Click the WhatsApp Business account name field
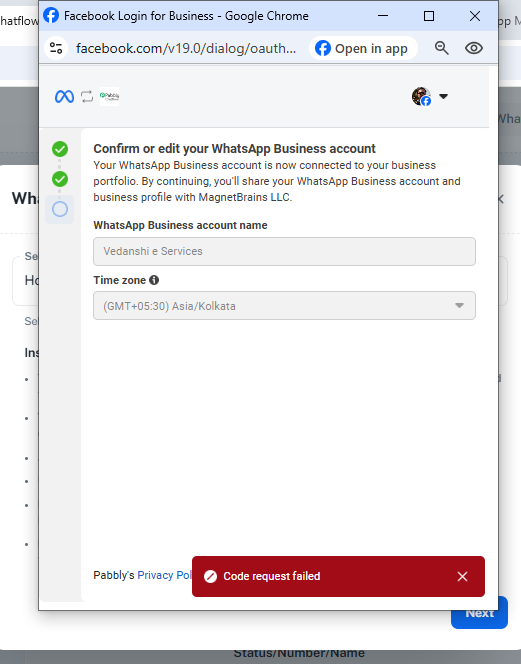521x664 pixels. (x=284, y=252)
